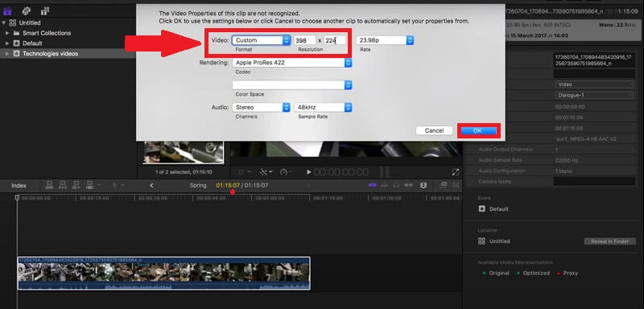Open the clip appearance shield icon

[423, 186]
